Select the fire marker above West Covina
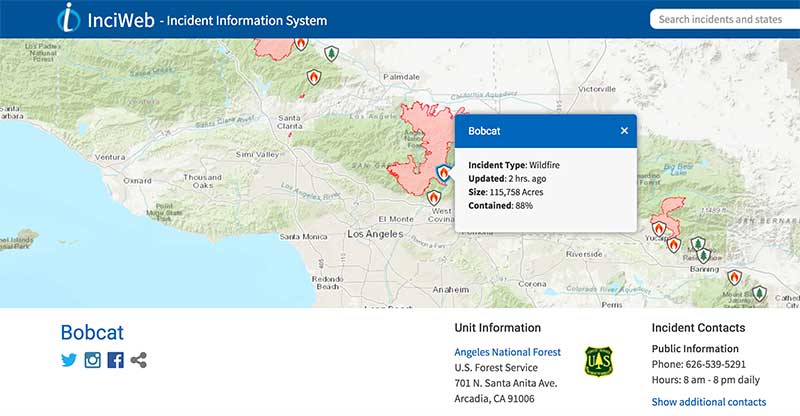Image resolution: width=800 pixels, height=416 pixels. [434, 198]
